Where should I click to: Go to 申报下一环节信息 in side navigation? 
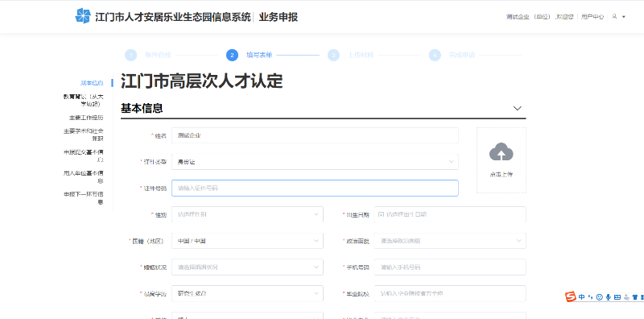click(x=84, y=198)
